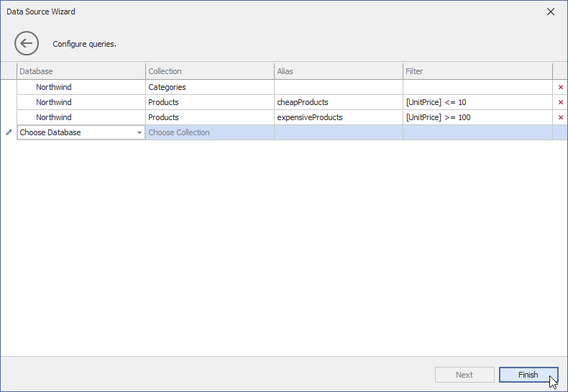Viewport: 568px width, 392px height.
Task: Click the empty Filter cell in new row
Action: coord(477,132)
